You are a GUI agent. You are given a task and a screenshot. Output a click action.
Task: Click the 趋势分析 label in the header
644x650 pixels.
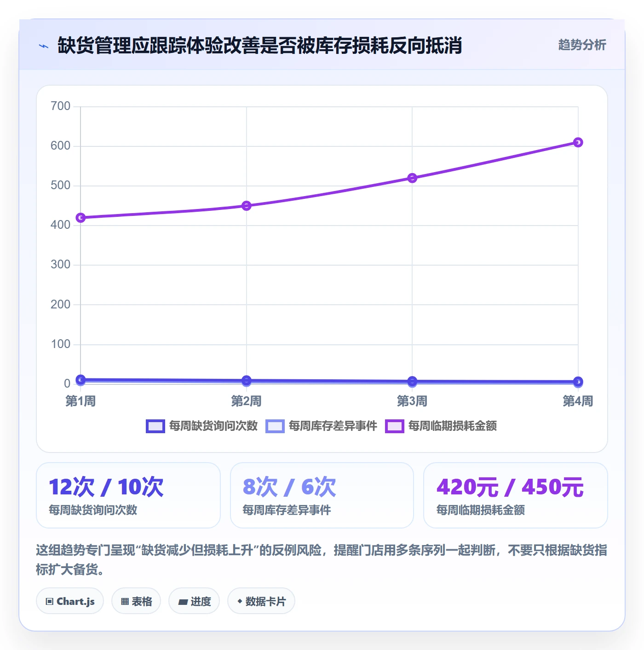pos(582,45)
